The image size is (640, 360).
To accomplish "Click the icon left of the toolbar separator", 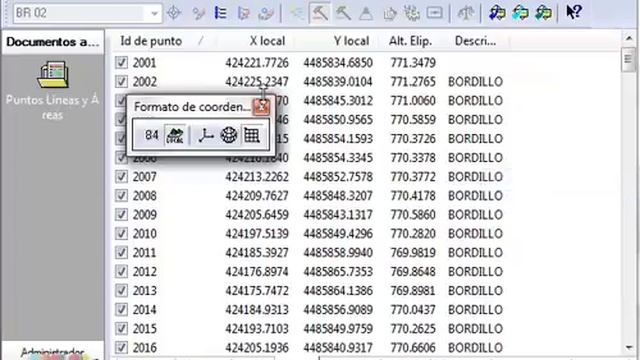I will pyautogui.click(x=266, y=13).
